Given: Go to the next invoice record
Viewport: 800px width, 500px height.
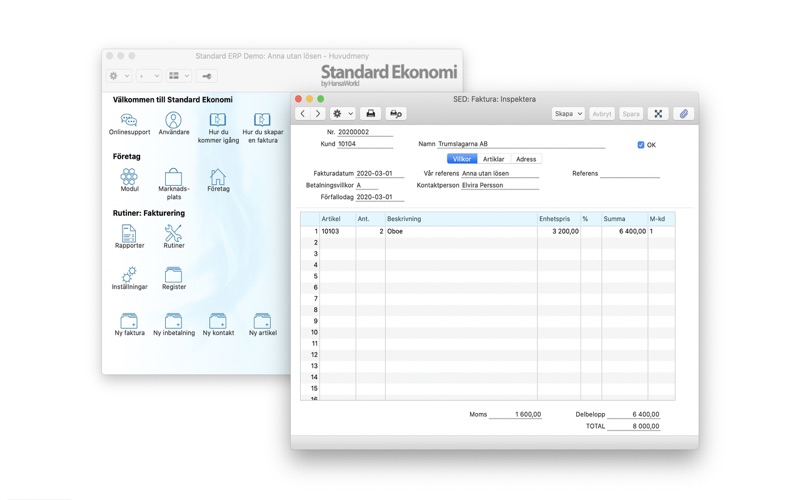Looking at the screenshot, I should tap(318, 114).
